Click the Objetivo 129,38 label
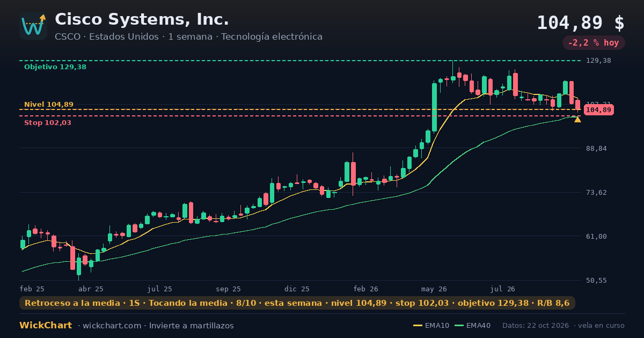The image size is (644, 338). (55, 67)
